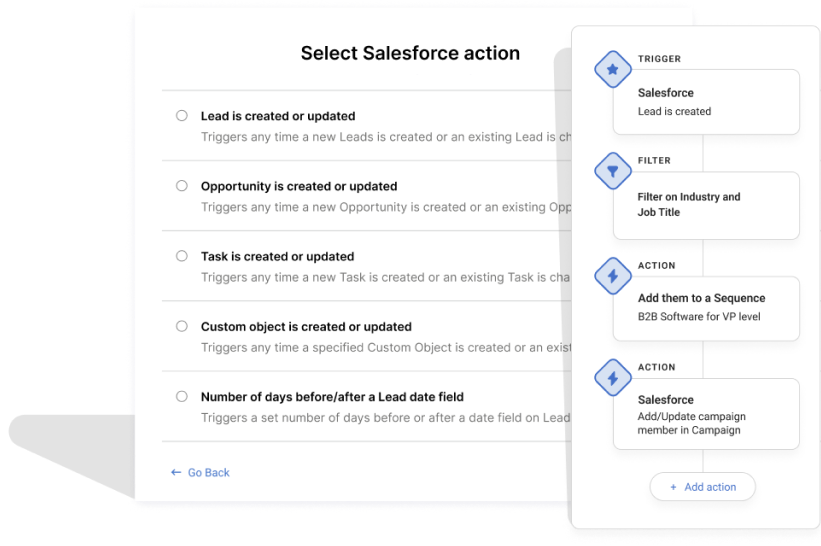The width and height of the screenshot is (821, 546).
Task: Choose 'Custom object is created or updated' radio
Action: (182, 326)
